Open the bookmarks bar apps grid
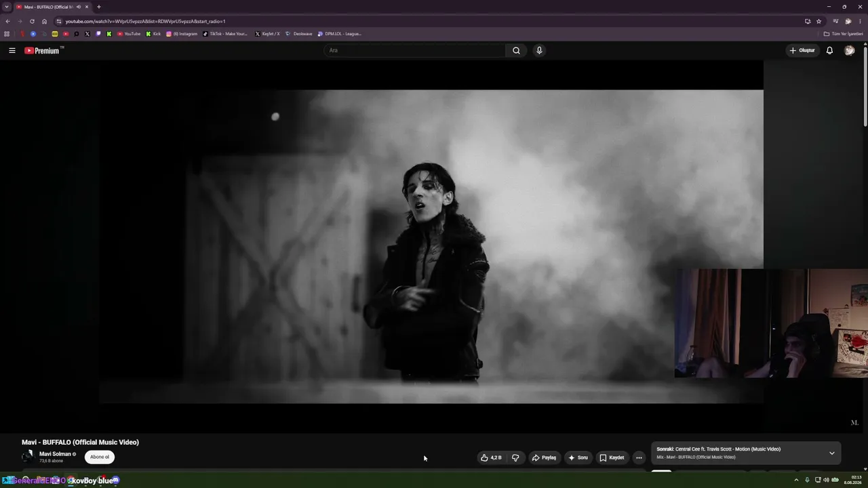 pyautogui.click(x=7, y=34)
